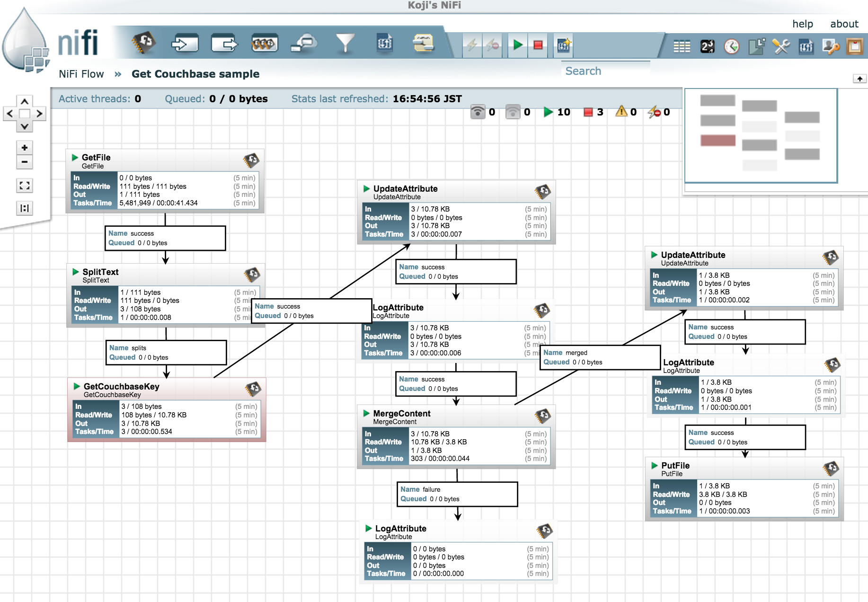
Task: Open Flow Configuration History clock icon
Action: 732,46
